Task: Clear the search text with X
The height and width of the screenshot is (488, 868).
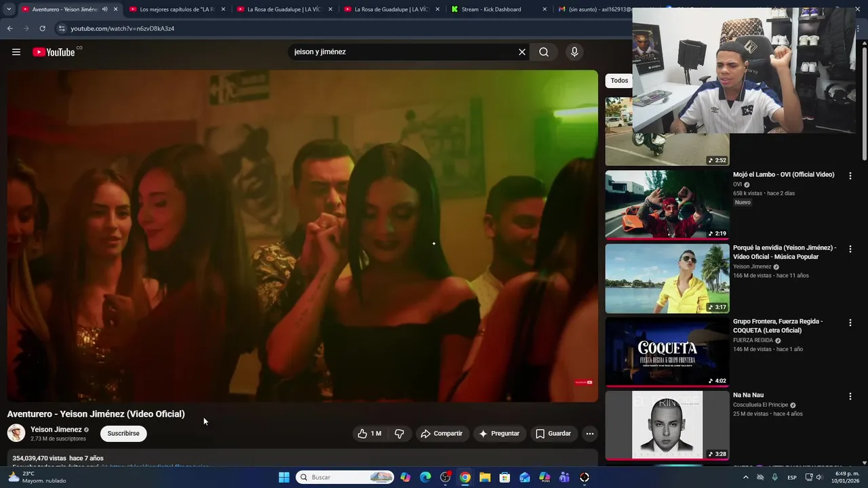Action: (522, 52)
